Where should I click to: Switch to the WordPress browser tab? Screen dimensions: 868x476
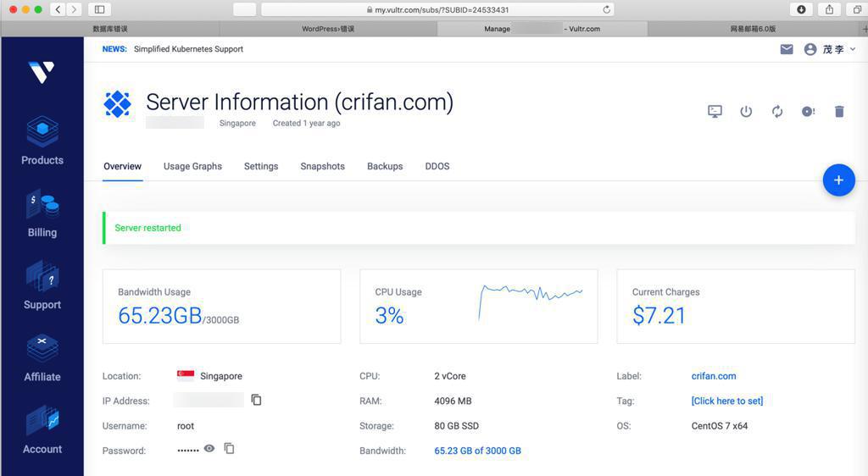[328, 29]
